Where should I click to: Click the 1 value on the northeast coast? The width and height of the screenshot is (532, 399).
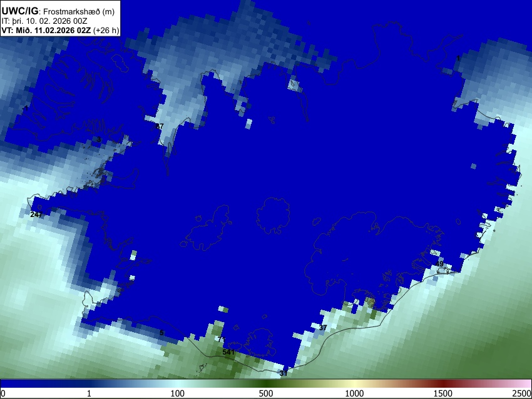(x=458, y=58)
